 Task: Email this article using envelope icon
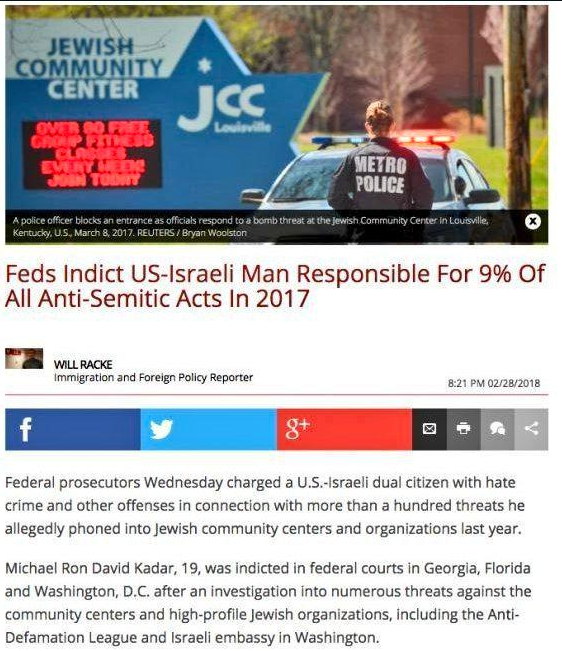click(429, 429)
